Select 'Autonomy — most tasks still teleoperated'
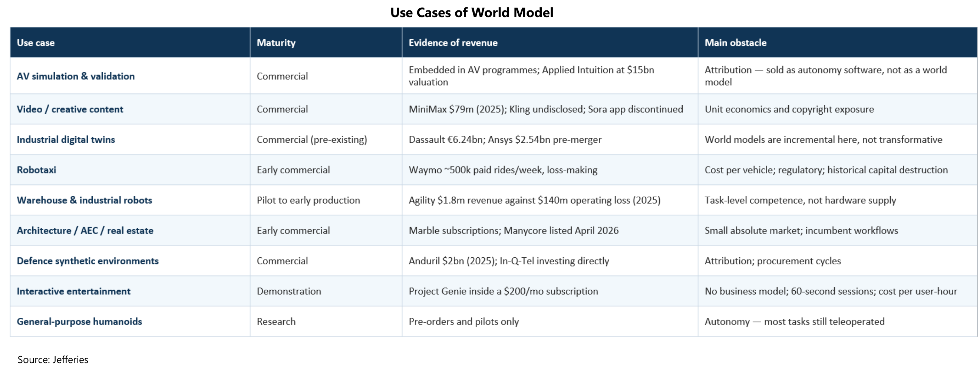 coord(795,322)
